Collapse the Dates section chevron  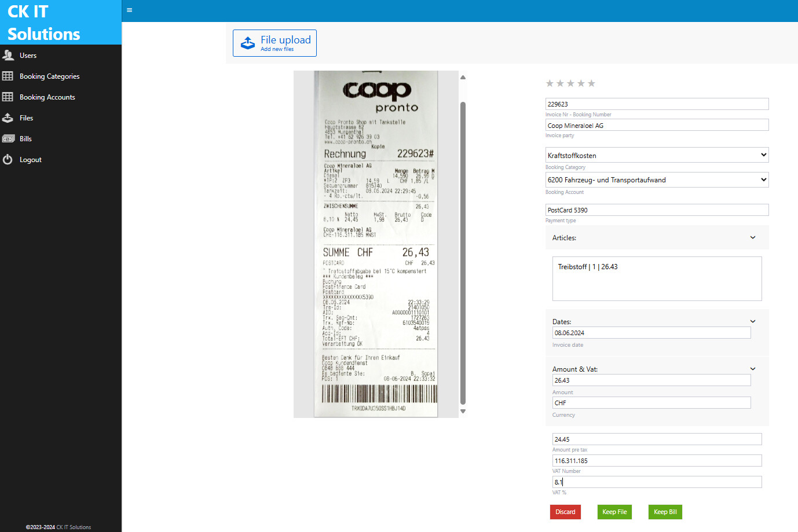[753, 321]
